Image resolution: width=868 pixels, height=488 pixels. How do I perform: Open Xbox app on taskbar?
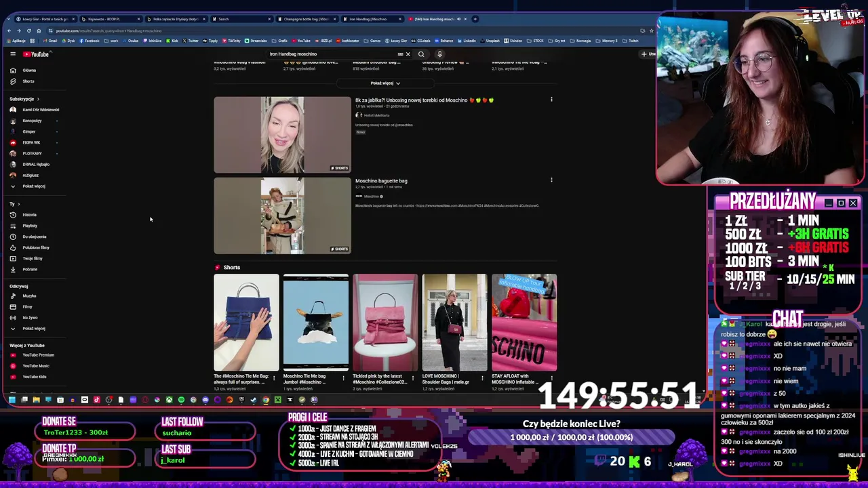(169, 400)
